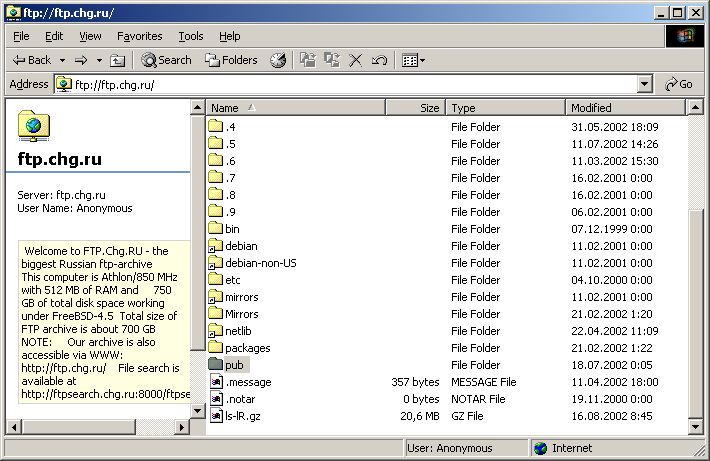
Task: Open the Tools menu
Action: point(190,36)
